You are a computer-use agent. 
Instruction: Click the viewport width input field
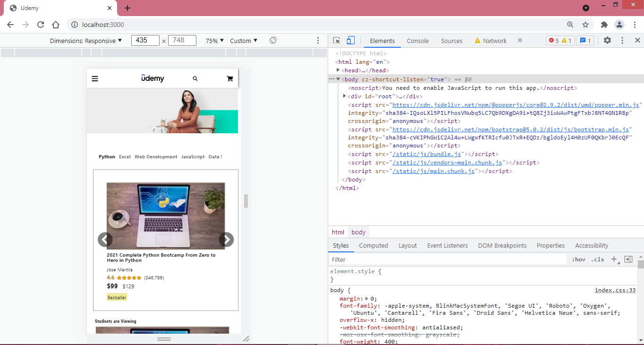click(x=145, y=40)
